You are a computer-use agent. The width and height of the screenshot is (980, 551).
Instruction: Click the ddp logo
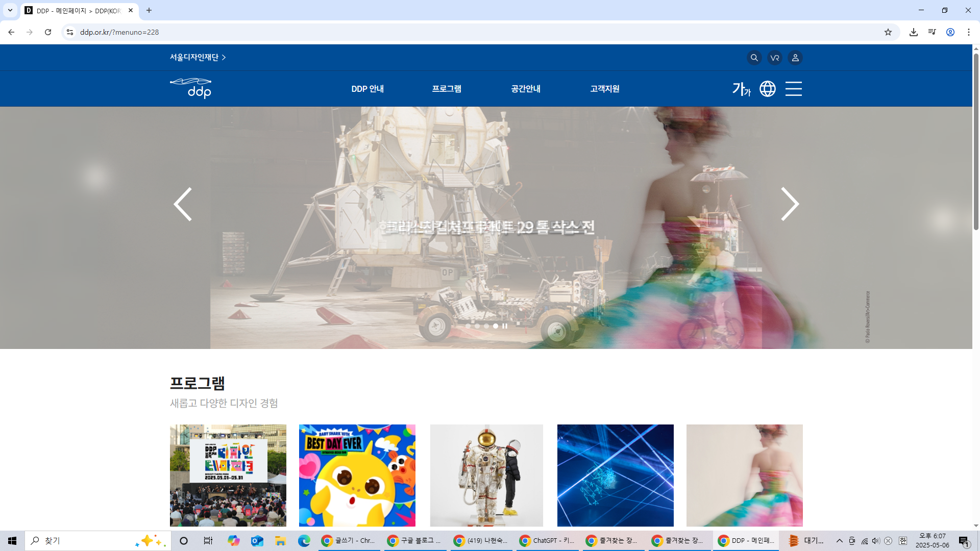[x=191, y=88]
